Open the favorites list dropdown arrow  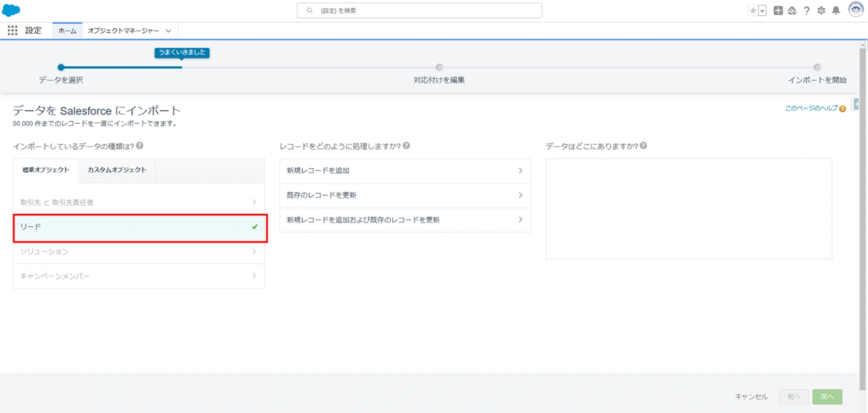(762, 10)
